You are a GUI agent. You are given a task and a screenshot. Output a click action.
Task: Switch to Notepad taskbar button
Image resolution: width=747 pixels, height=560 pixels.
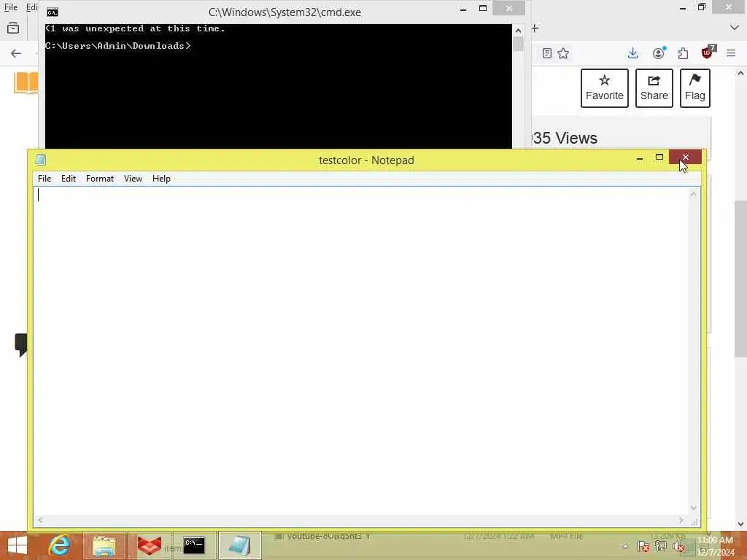239,545
